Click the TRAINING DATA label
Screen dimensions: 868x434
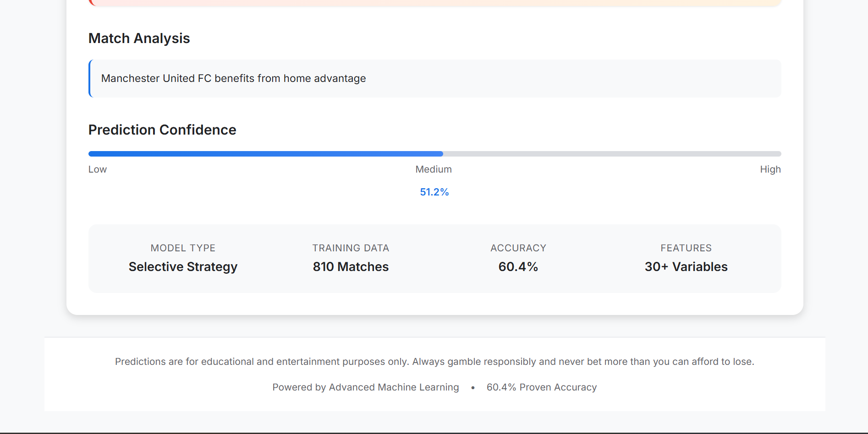351,248
